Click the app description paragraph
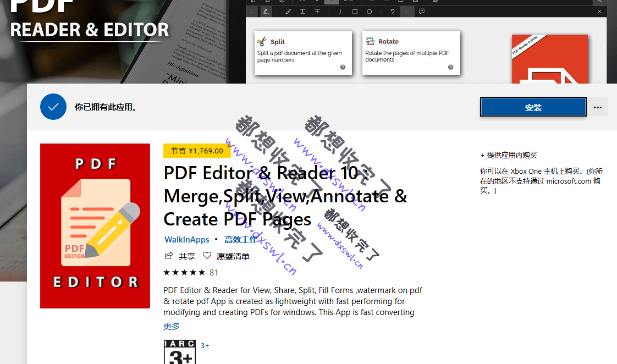 293,301
